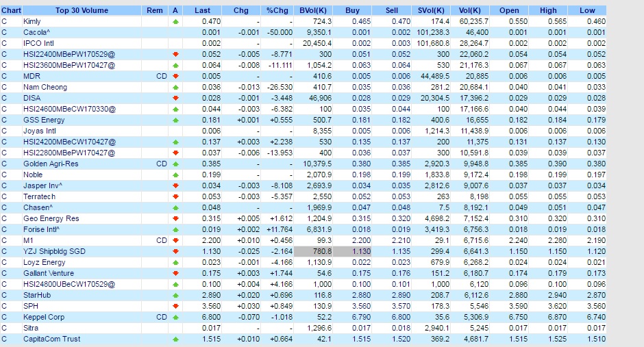Open chart link for Cacola^ row
Screen dimensions: 644x347
(4, 32)
